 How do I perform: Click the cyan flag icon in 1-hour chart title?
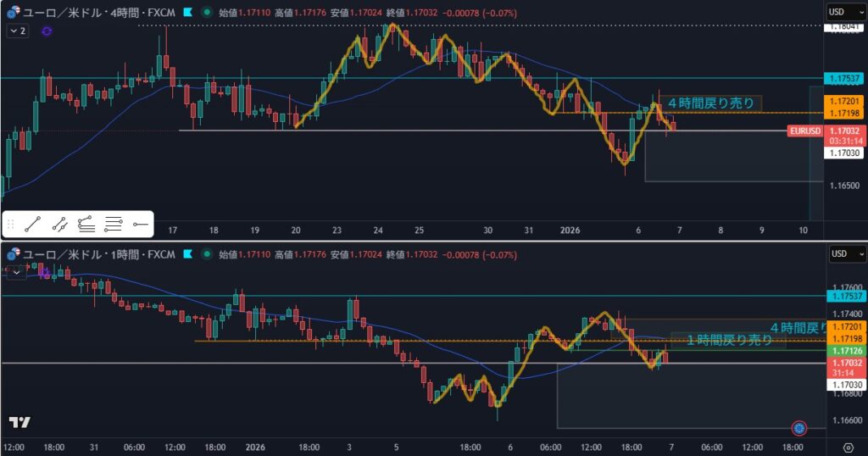click(188, 254)
